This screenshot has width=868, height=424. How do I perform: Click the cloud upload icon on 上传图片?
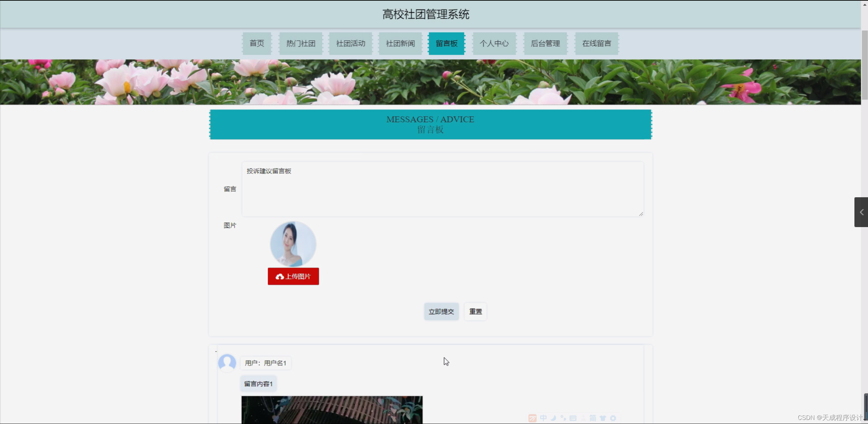280,276
